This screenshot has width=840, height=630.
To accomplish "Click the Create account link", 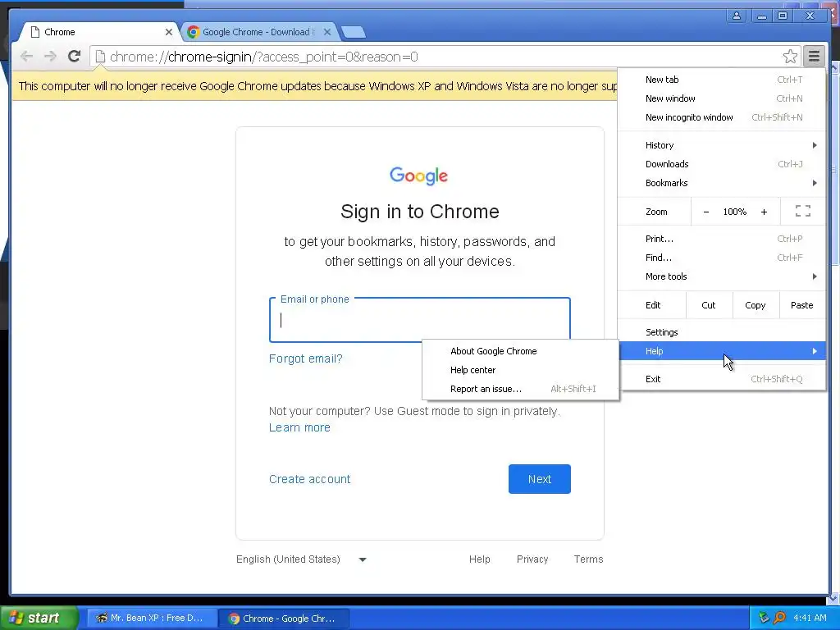I will tap(309, 479).
